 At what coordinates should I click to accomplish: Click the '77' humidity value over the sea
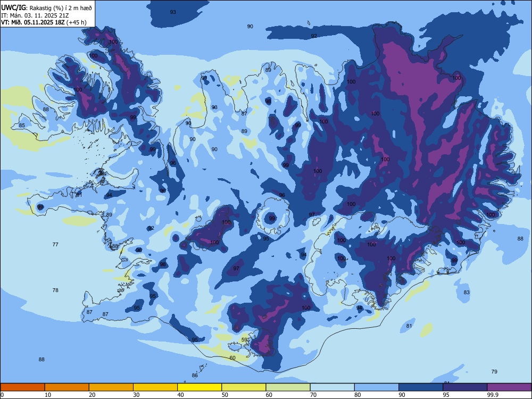pos(56,244)
